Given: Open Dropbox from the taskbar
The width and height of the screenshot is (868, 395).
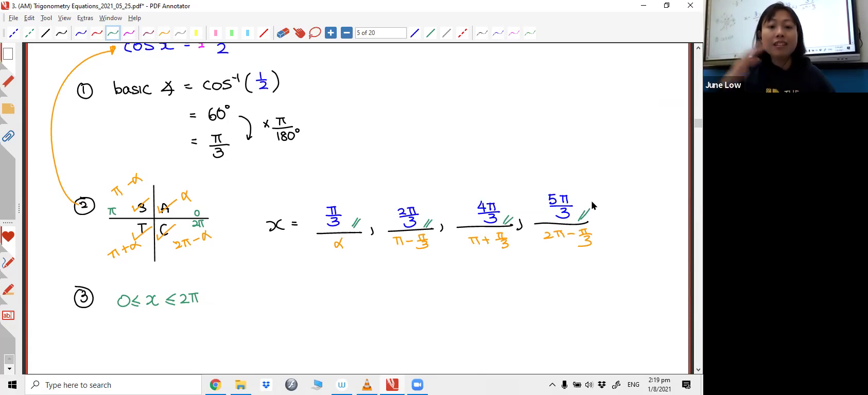Looking at the screenshot, I should coord(266,385).
